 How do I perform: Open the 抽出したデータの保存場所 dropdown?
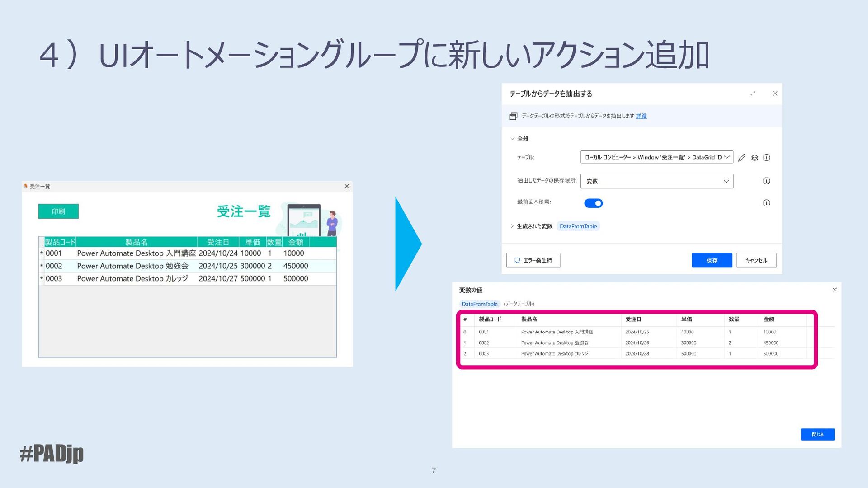tap(656, 181)
